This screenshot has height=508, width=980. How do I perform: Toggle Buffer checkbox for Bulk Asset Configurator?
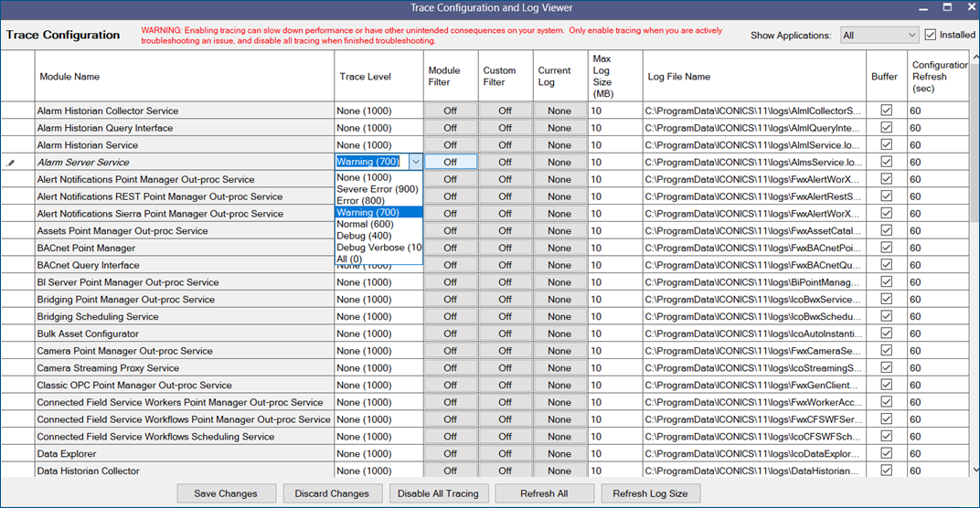[x=886, y=333]
